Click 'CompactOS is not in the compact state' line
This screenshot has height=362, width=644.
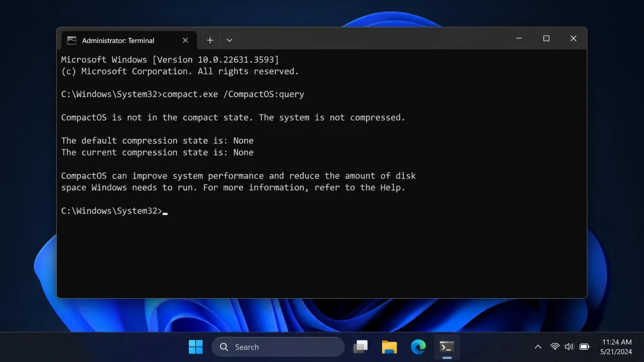[x=233, y=117]
